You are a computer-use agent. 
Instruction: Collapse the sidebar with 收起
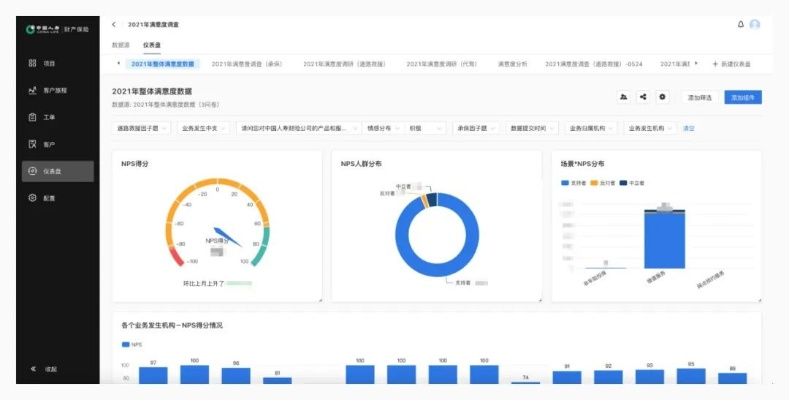coord(45,369)
